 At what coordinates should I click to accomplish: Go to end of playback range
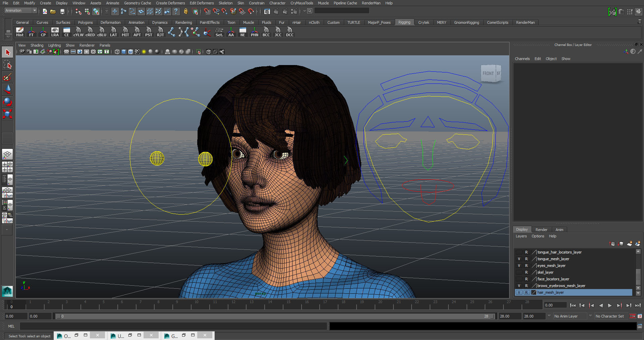638,305
